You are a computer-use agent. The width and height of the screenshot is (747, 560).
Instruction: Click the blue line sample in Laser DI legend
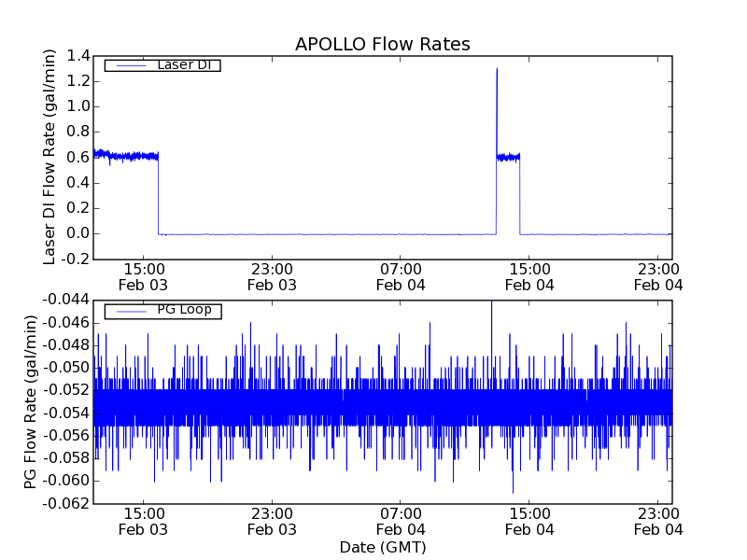coord(131,65)
